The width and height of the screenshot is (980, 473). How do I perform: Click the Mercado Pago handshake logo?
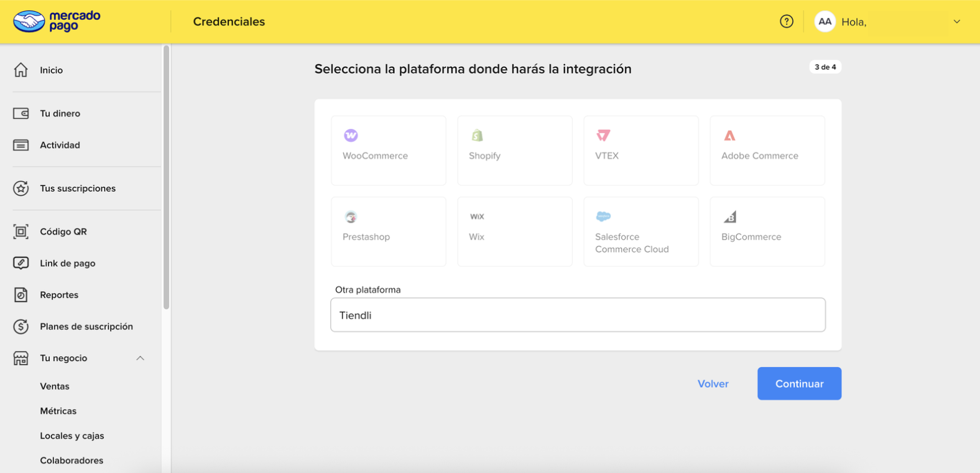[x=29, y=21]
